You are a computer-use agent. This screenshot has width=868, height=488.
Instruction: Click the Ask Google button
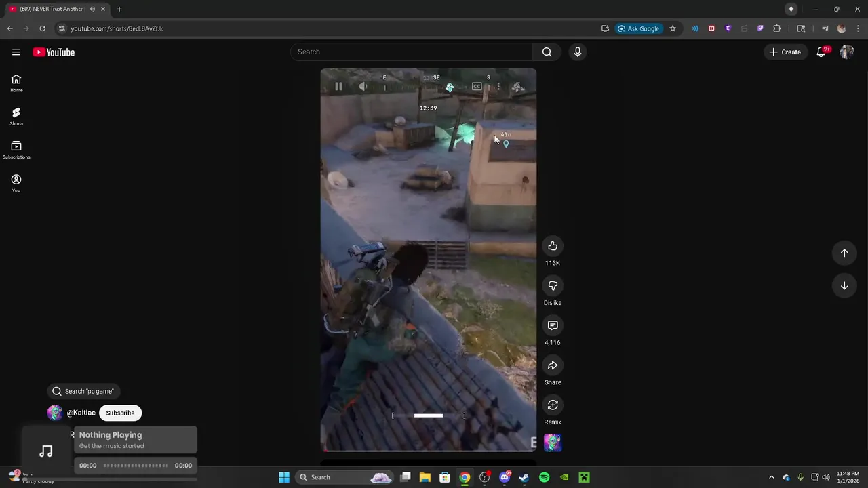(639, 28)
